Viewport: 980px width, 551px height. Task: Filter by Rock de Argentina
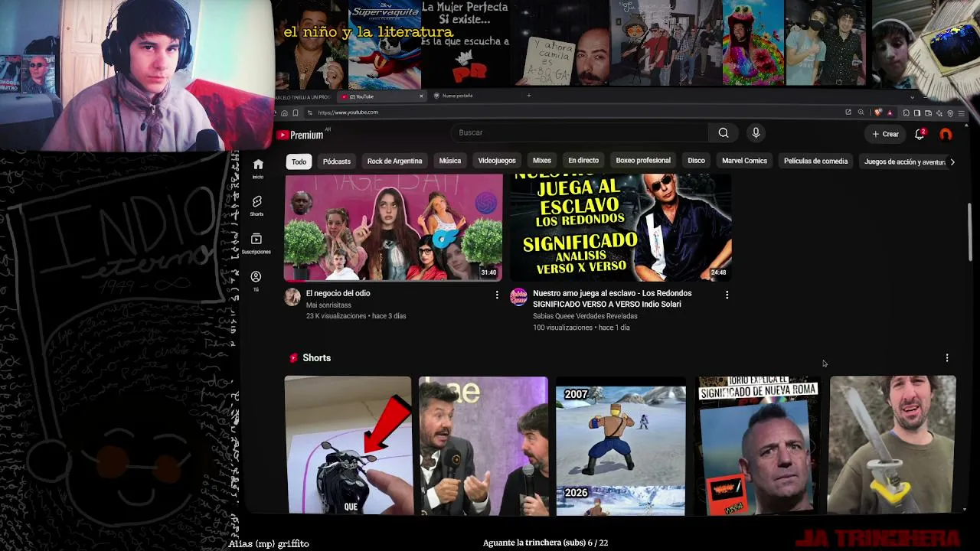(x=394, y=161)
